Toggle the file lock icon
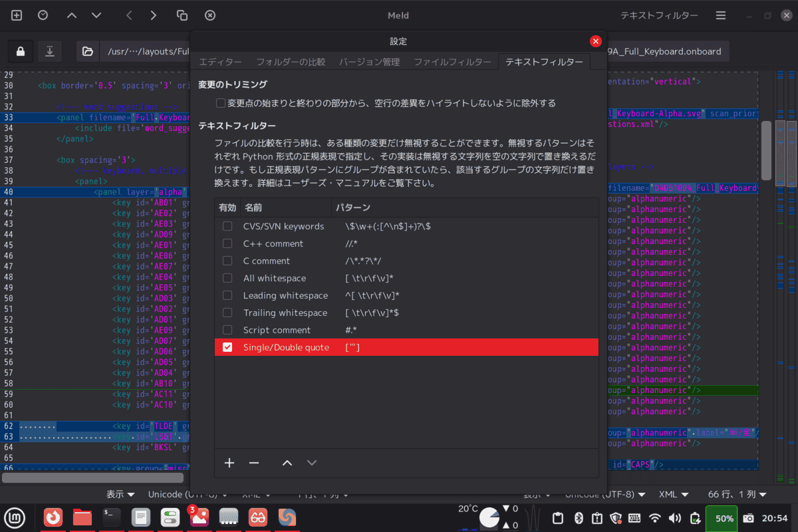 (21, 51)
